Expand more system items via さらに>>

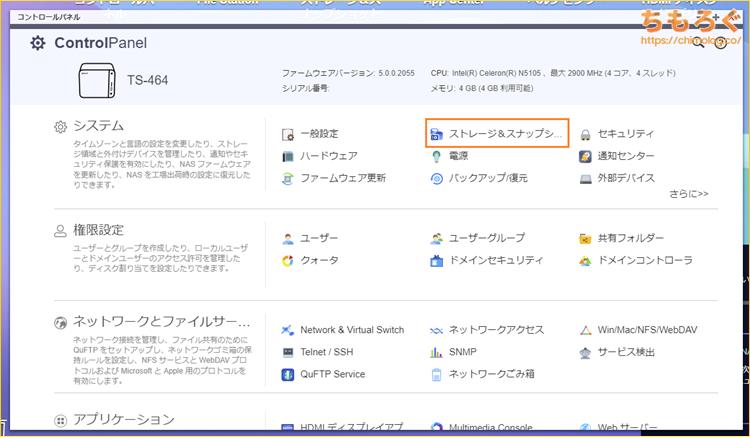click(x=689, y=194)
